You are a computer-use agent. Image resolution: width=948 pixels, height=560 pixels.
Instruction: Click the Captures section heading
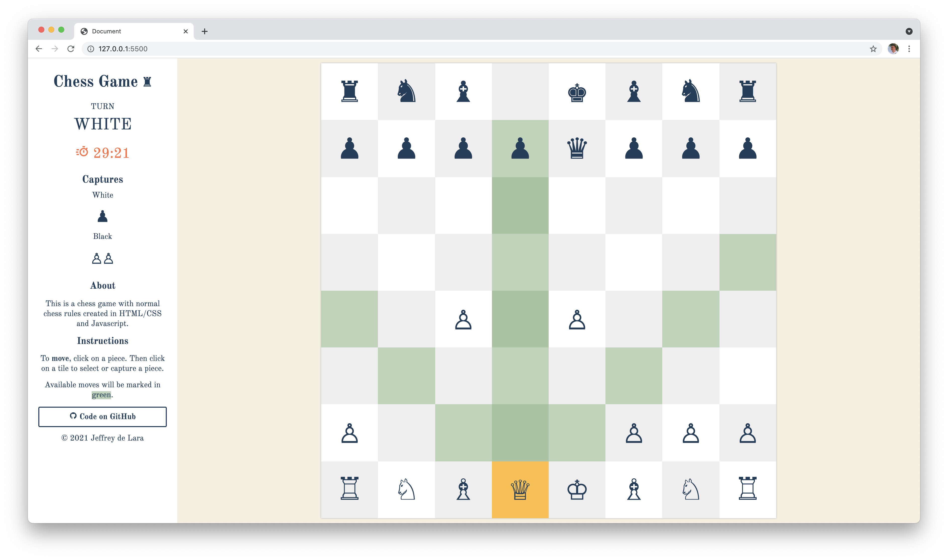click(x=102, y=179)
